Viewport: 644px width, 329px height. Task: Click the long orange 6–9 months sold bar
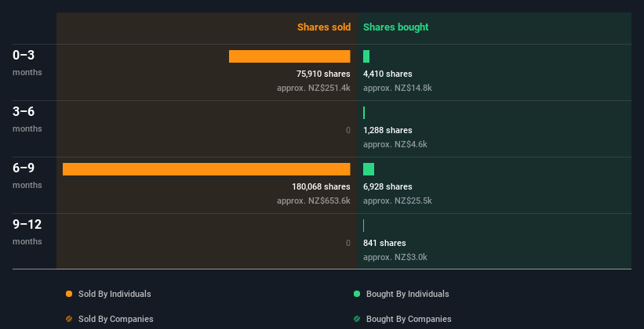click(206, 169)
